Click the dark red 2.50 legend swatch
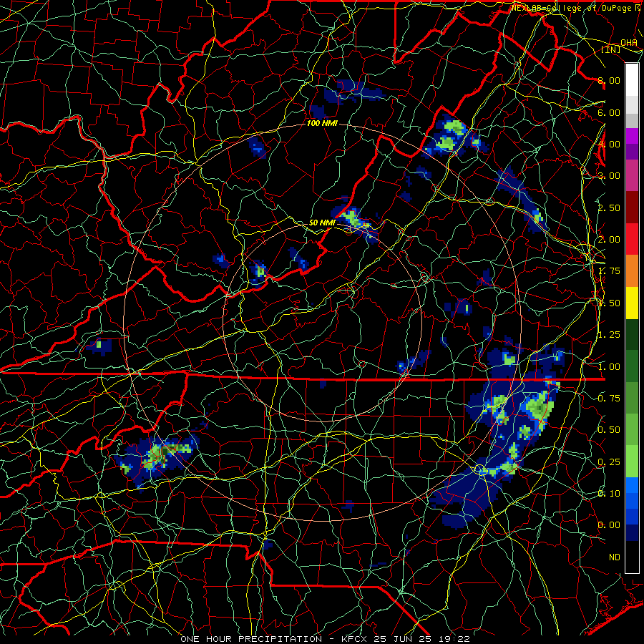The height and width of the screenshot is (644, 644). click(632, 208)
